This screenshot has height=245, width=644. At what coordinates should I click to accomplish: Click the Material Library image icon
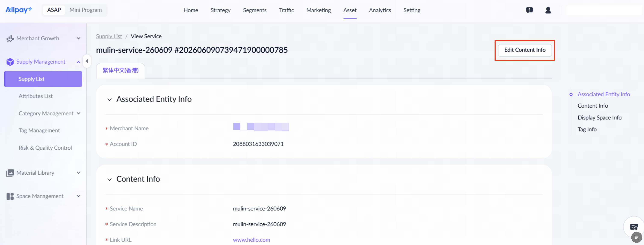(x=10, y=173)
